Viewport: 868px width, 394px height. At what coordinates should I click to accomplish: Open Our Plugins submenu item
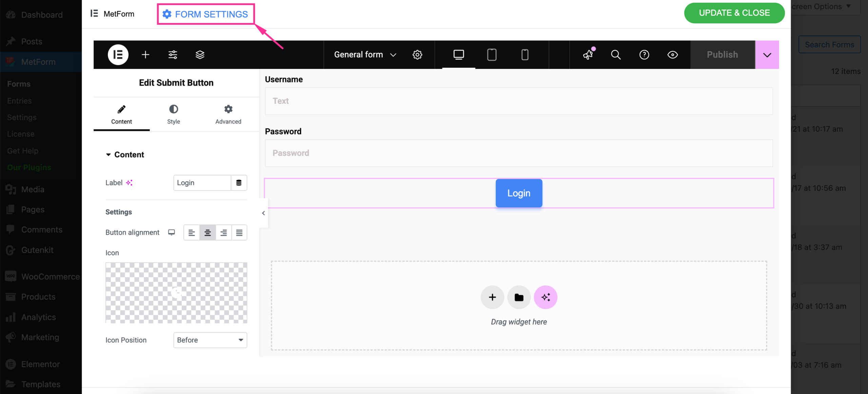click(29, 167)
